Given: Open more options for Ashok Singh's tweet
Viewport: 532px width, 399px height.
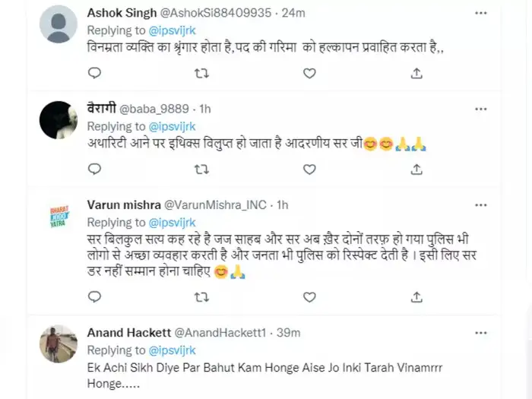Looking at the screenshot, I should point(481,13).
